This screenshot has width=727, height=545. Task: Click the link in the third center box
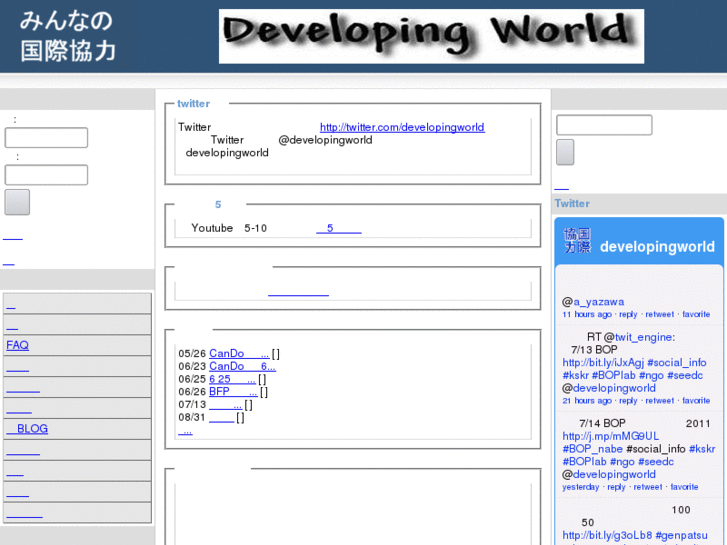pyautogui.click(x=298, y=292)
